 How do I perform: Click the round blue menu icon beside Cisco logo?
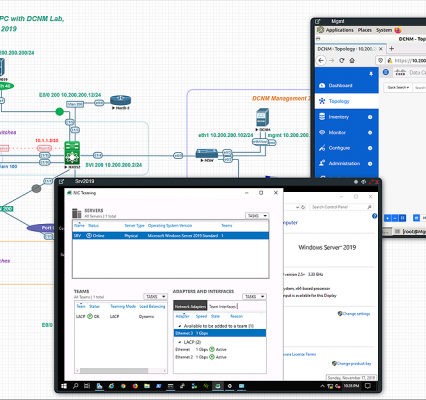click(x=386, y=72)
